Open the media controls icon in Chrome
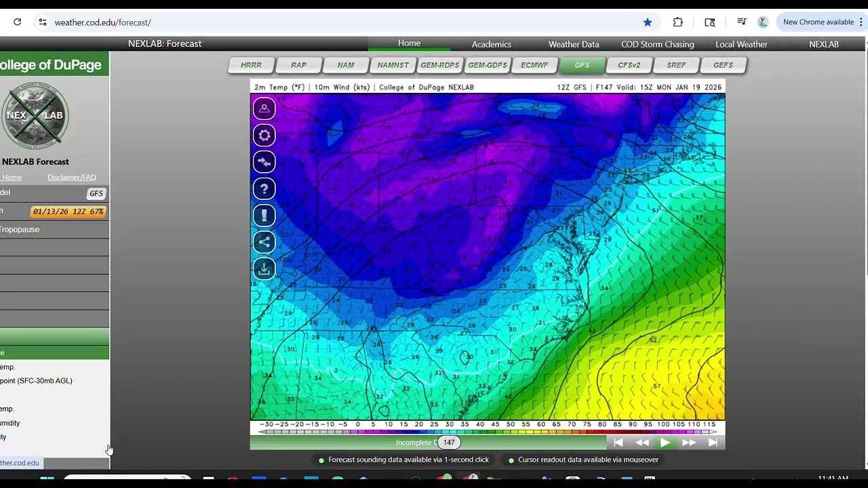 coord(742,22)
